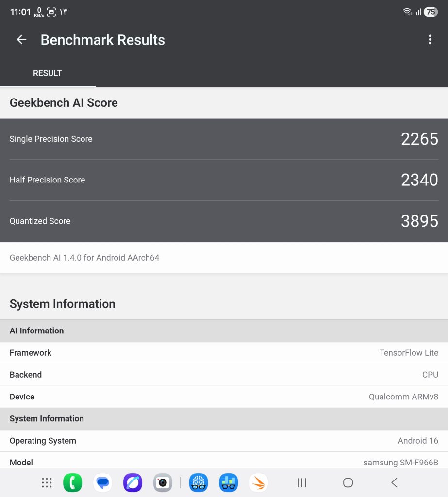Tap the Backend CPU row
This screenshot has width=448, height=497.
point(224,375)
